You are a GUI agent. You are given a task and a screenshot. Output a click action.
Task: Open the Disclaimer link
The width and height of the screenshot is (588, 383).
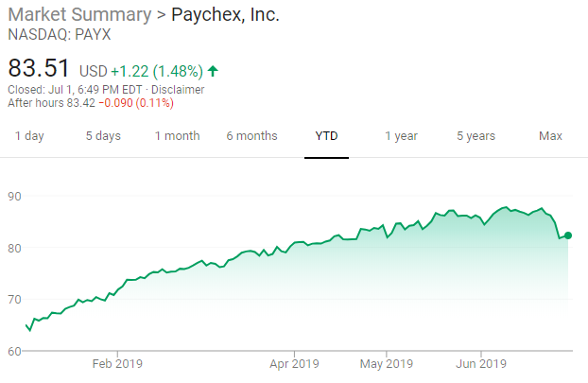tap(179, 90)
